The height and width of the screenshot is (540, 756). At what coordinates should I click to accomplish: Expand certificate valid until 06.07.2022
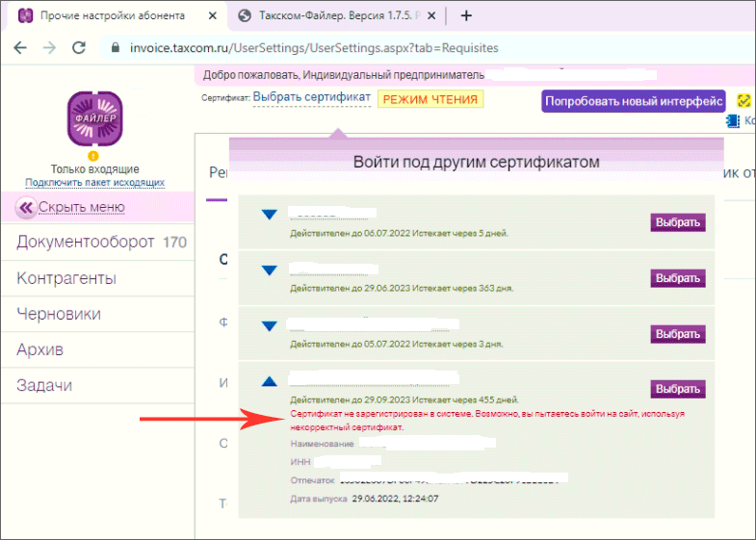269,215
